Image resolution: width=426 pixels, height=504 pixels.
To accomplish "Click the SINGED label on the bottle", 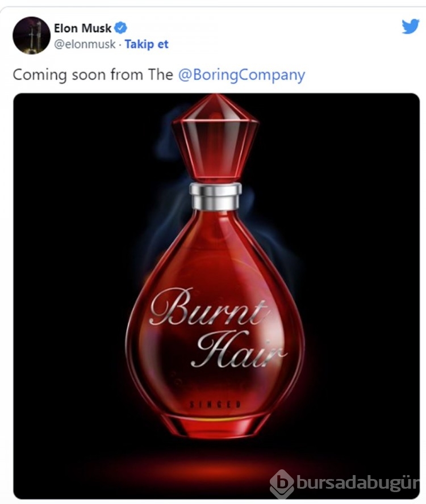I will tap(215, 404).
